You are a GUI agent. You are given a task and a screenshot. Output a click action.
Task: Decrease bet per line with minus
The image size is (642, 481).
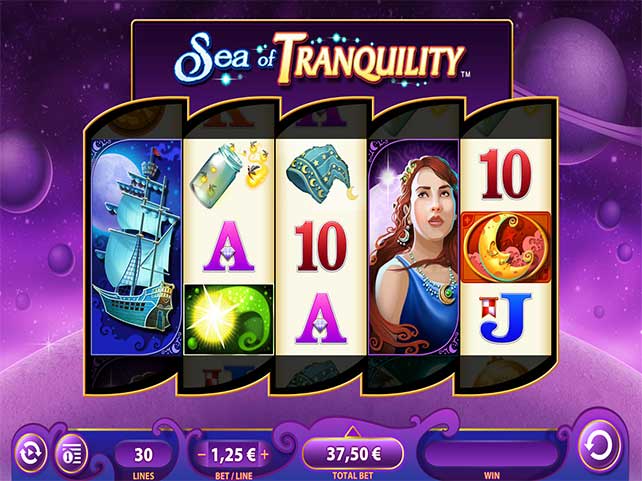[x=201, y=454]
